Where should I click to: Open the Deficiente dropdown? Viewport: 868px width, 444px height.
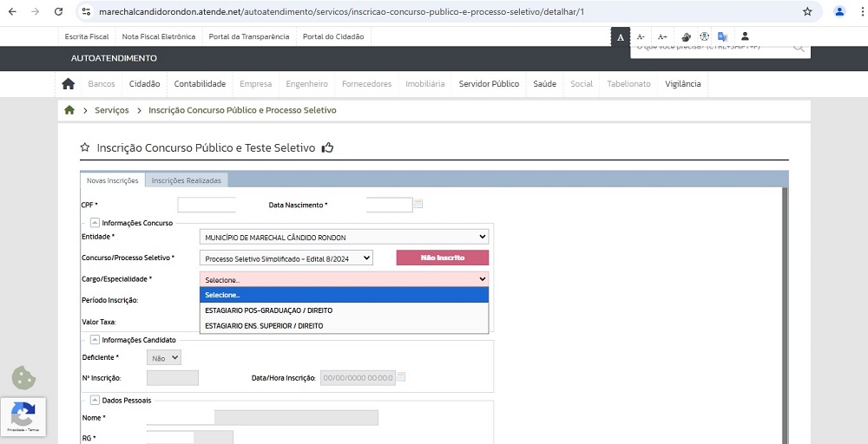coord(164,357)
